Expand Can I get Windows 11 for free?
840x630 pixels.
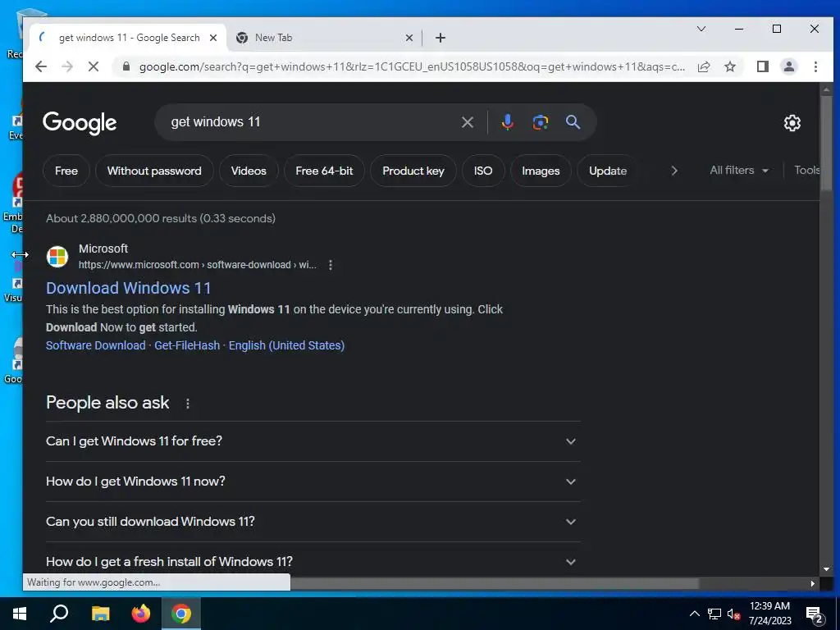pyautogui.click(x=313, y=441)
